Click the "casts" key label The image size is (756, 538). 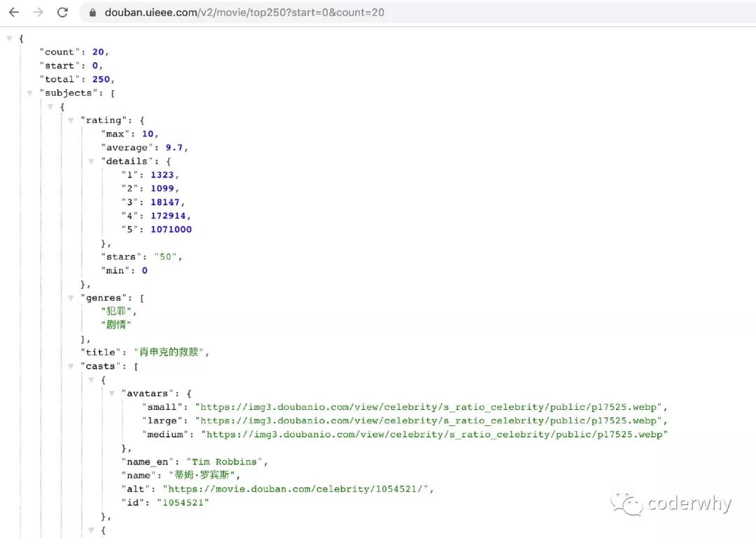coord(100,366)
